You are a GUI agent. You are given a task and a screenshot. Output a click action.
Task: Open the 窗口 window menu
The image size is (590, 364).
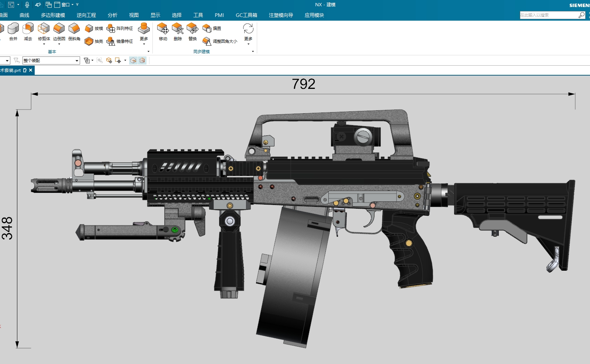click(64, 4)
